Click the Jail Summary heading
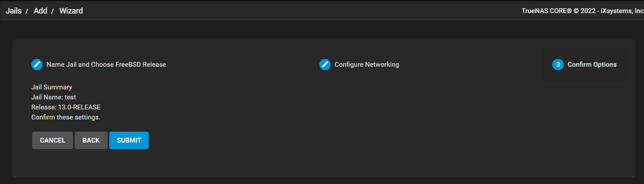 (52, 87)
